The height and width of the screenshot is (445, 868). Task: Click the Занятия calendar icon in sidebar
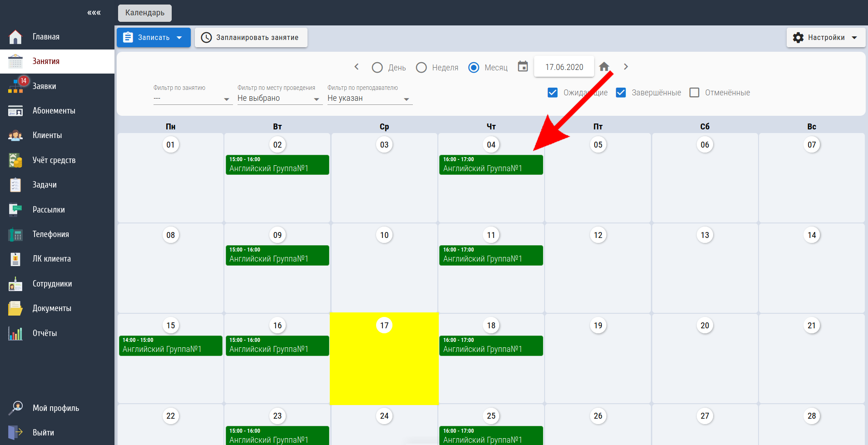(x=15, y=61)
